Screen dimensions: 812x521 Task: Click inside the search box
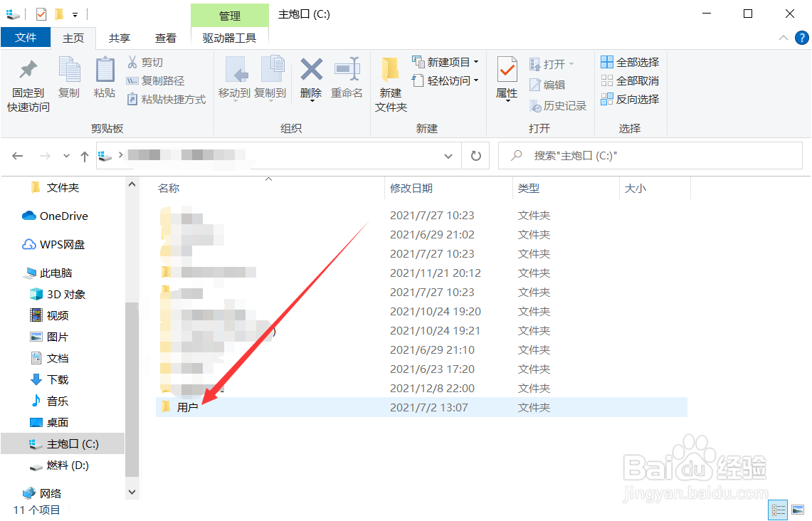coord(640,155)
